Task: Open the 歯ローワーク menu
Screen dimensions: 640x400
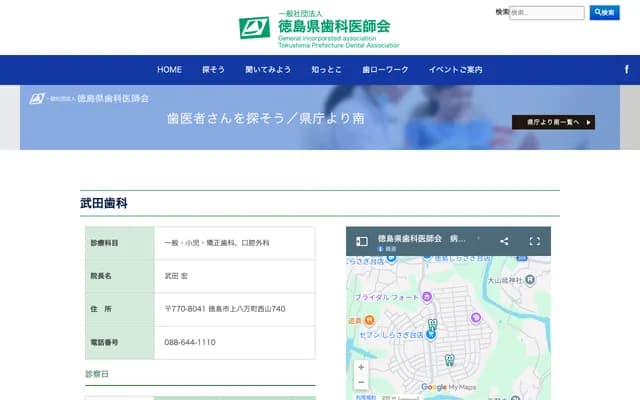Action: click(385, 70)
